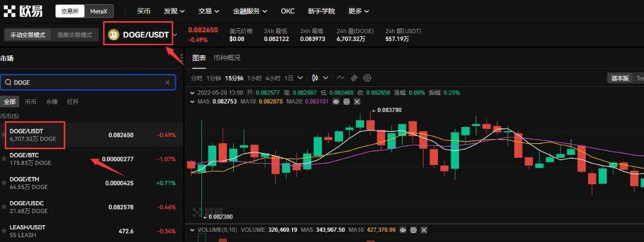Open the 金融服务 menu

click(252, 11)
